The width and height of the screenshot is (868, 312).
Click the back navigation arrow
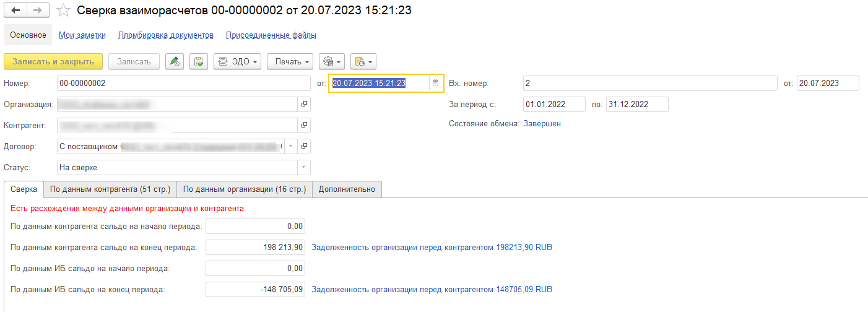point(16,11)
